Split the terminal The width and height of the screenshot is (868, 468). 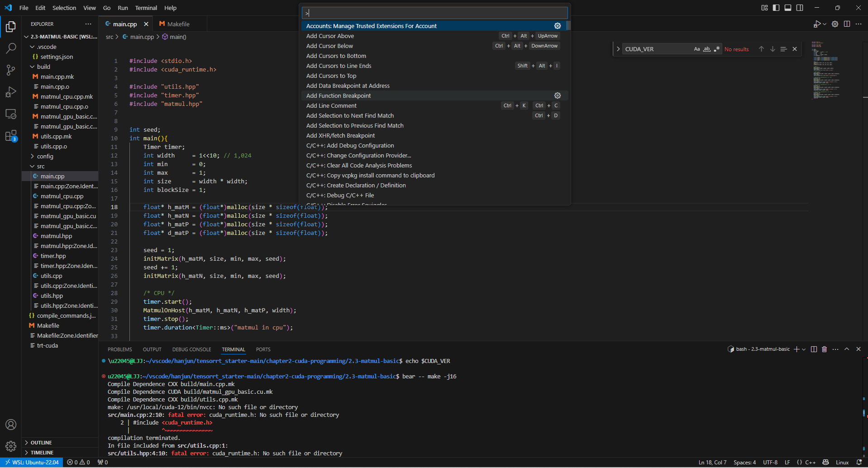coord(814,349)
